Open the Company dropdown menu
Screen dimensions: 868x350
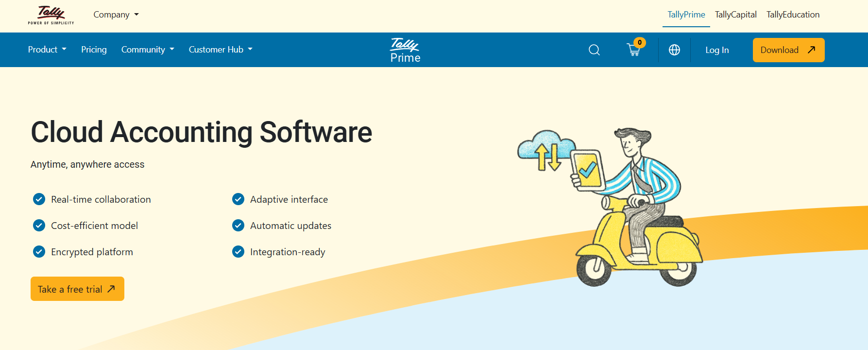coord(116,15)
